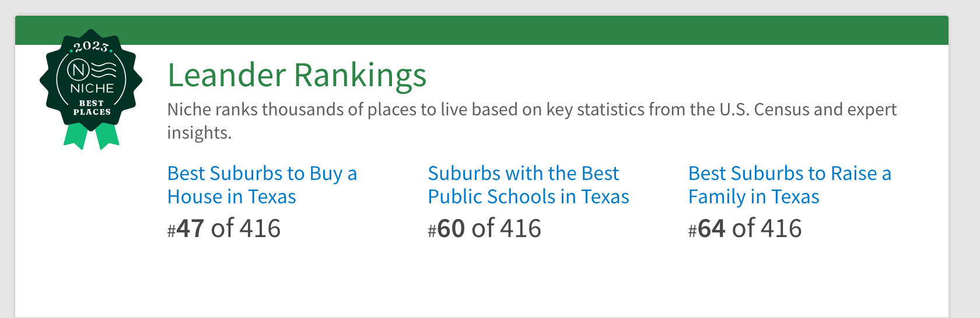Click the bold number 47 in ranking
Image resolution: width=980 pixels, height=318 pixels.
pos(190,228)
